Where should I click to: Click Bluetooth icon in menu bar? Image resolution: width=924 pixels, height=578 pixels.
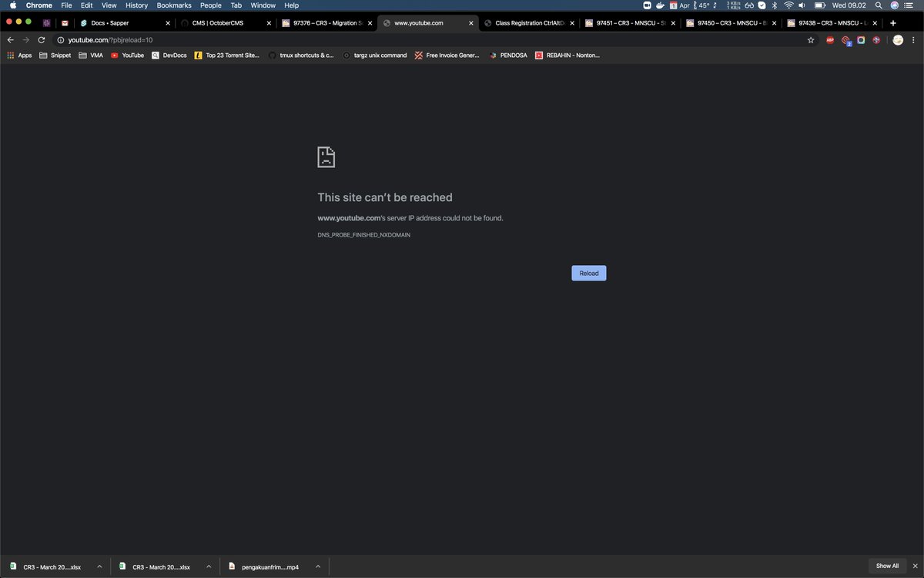click(x=775, y=5)
